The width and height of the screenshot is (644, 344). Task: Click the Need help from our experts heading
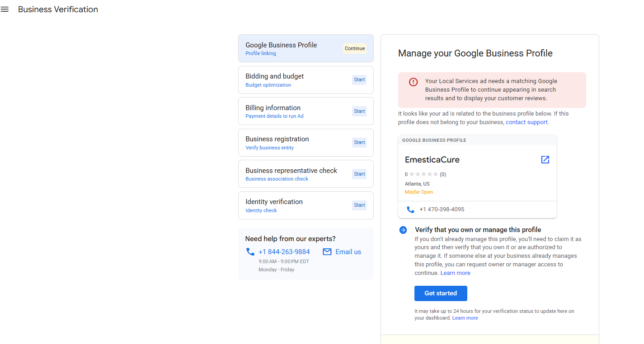click(291, 239)
